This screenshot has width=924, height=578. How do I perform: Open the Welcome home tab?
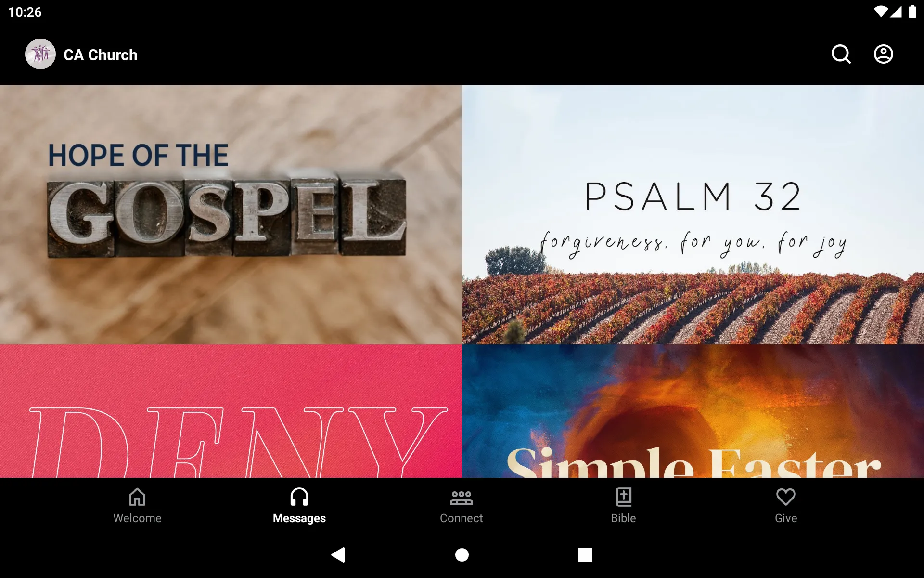137,504
